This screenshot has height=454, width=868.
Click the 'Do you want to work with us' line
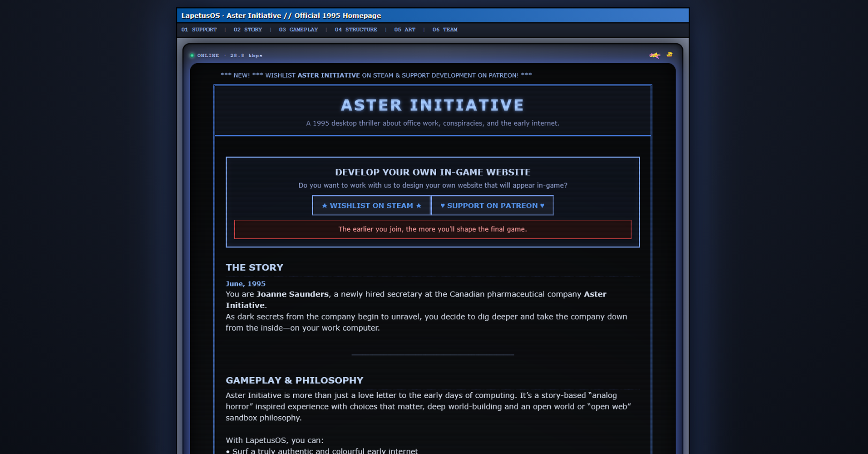pyautogui.click(x=433, y=185)
